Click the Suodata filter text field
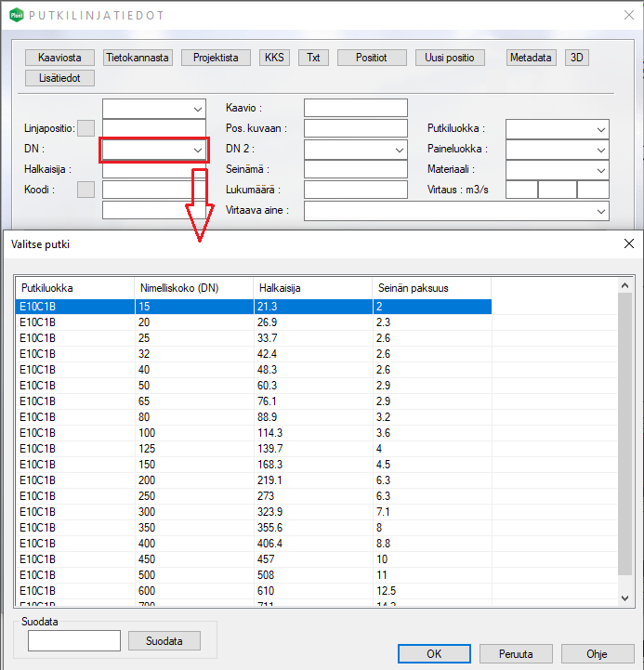 [x=74, y=640]
